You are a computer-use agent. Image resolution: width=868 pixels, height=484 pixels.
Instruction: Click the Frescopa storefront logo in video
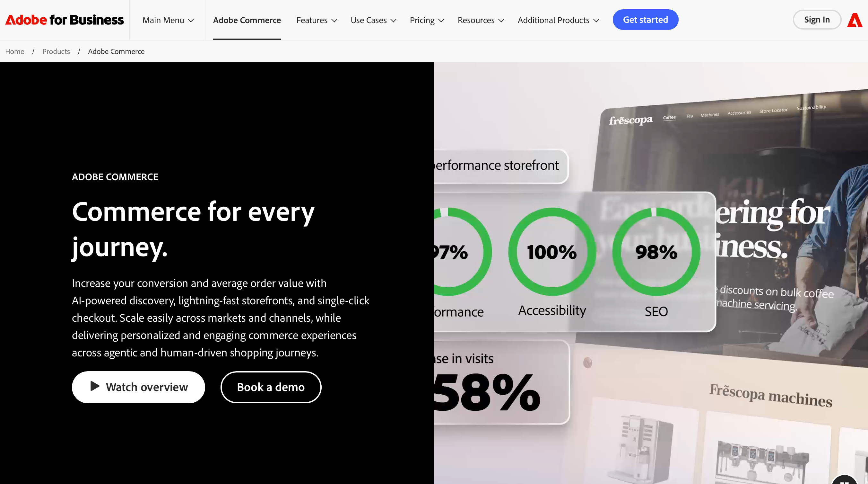[x=630, y=120]
